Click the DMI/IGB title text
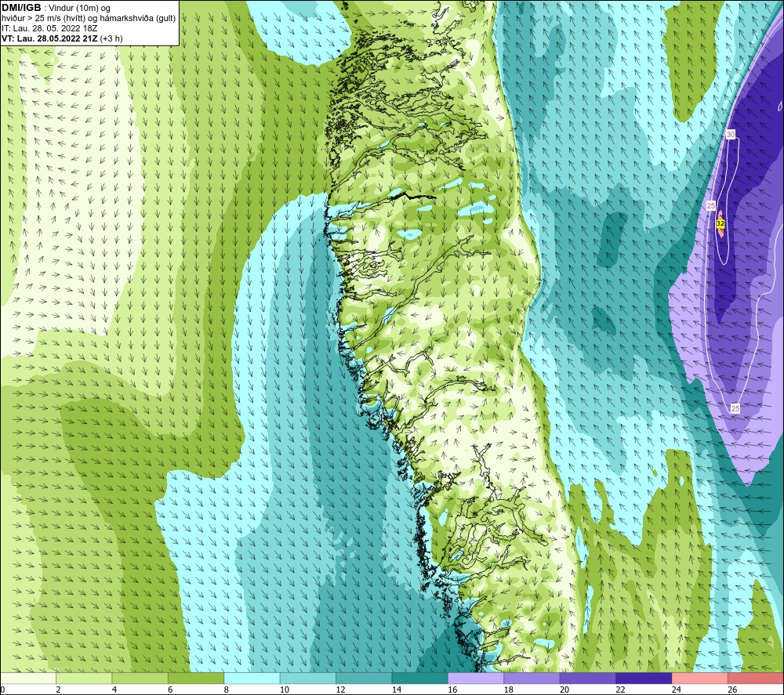The image size is (784, 695). pyautogui.click(x=21, y=8)
